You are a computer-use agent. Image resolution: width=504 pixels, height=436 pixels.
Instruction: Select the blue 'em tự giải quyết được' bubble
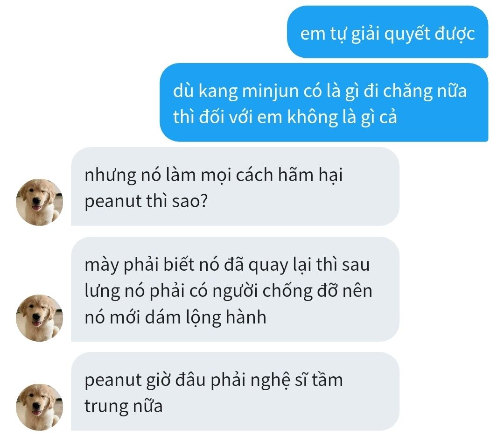pyautogui.click(x=387, y=32)
